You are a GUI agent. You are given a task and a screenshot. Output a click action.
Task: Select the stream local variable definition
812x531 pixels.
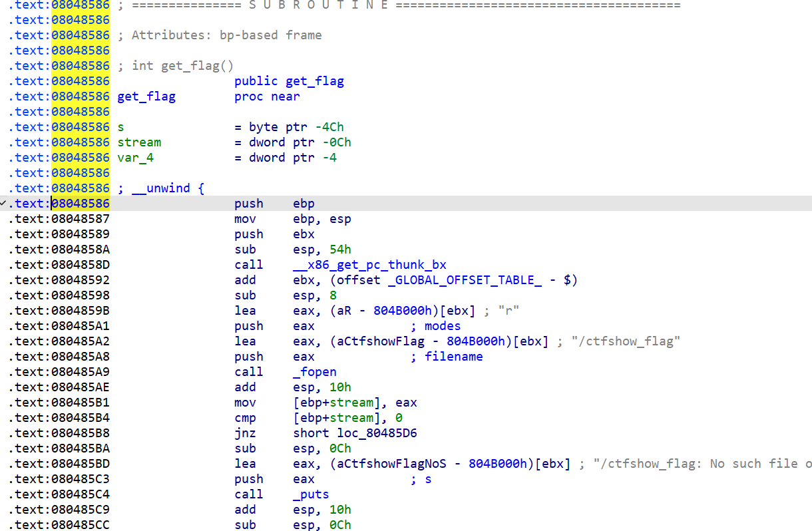click(x=139, y=142)
